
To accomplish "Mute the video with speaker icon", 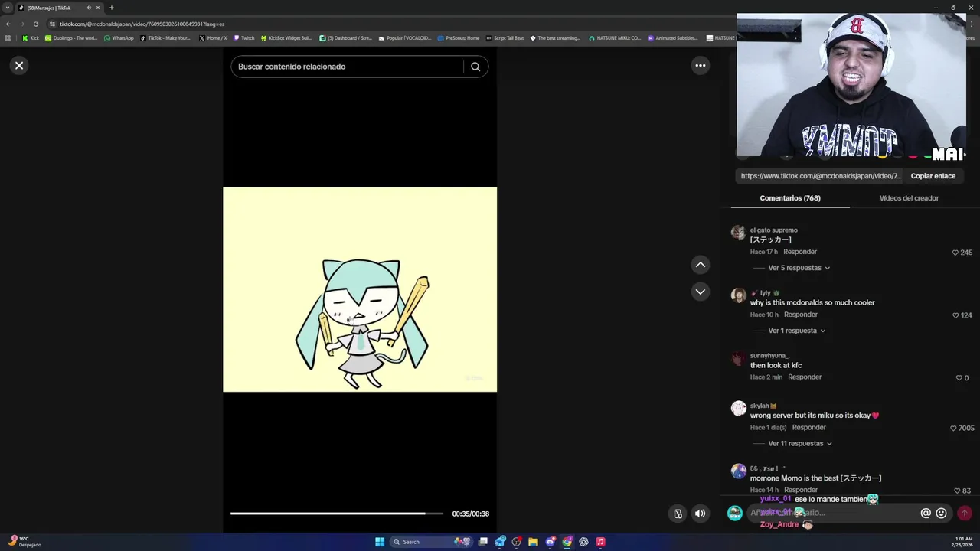I will pyautogui.click(x=700, y=514).
